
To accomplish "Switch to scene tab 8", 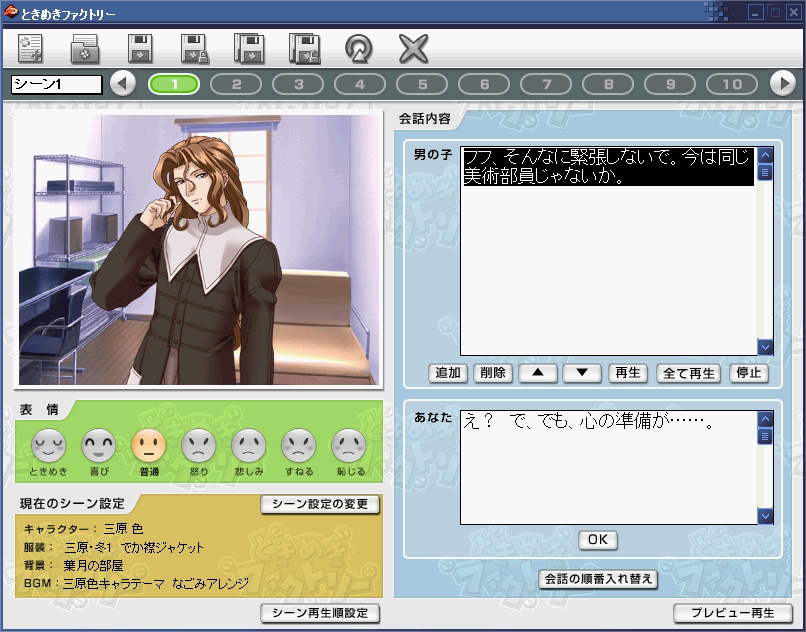I will [x=608, y=84].
